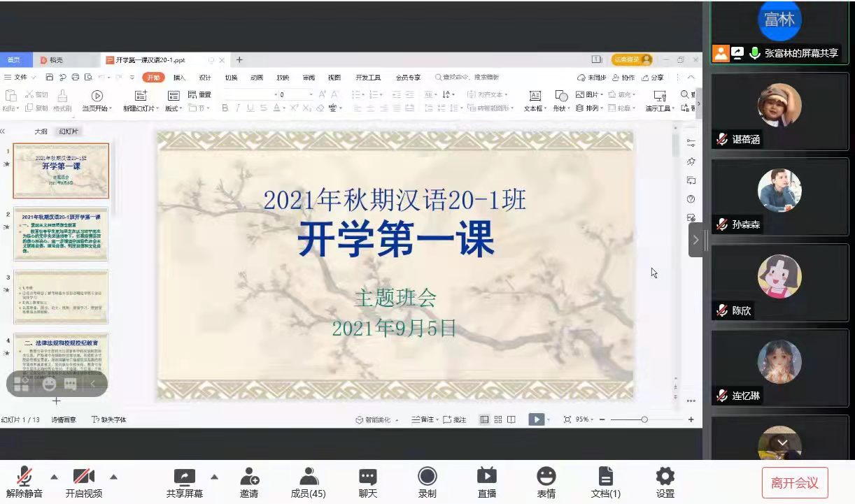The image size is (855, 504).
Task: Collapse the participant panel with side arrow
Action: tap(695, 240)
